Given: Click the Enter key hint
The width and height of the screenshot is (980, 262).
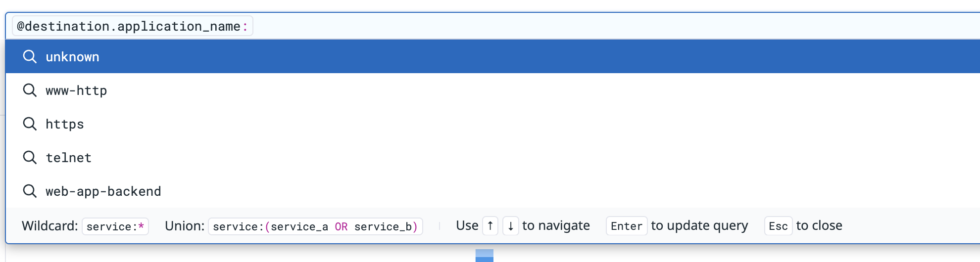Looking at the screenshot, I should pyautogui.click(x=627, y=226).
